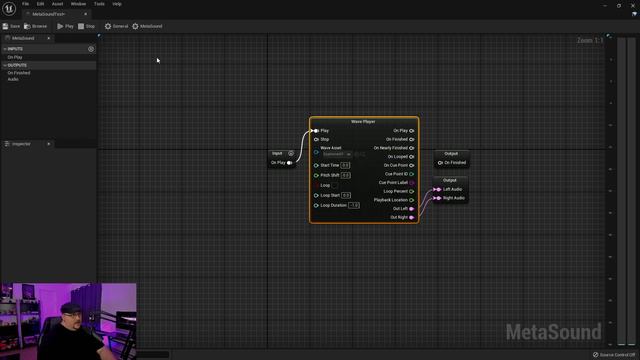Edit the Loop Duration value field
This screenshot has height=360, width=640.
click(x=354, y=205)
